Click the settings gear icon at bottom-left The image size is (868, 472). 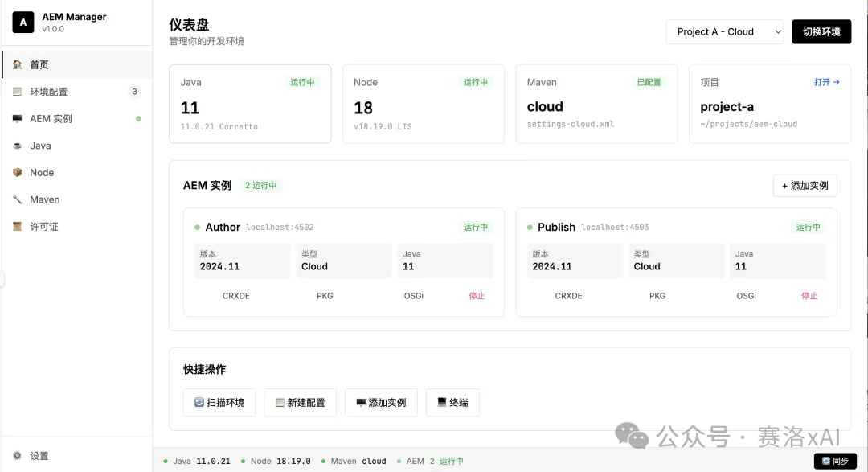tap(17, 456)
